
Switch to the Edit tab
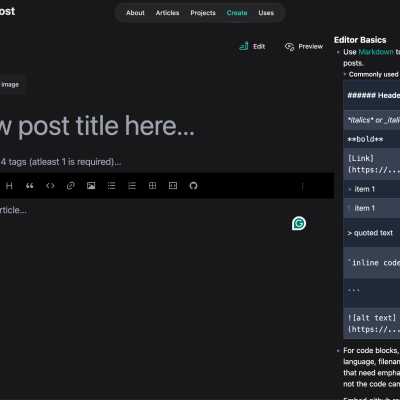coord(252,46)
